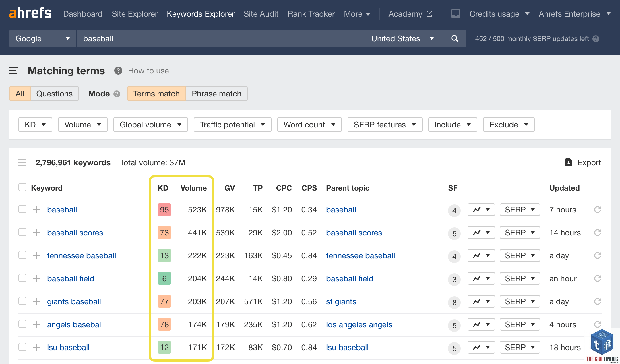Refresh the baseball row SERP data
Screen dimensions: 620x364
coord(597,210)
